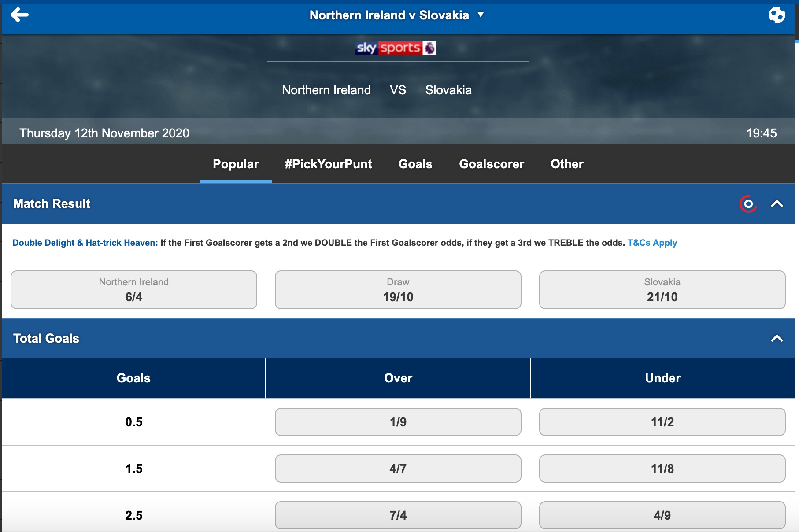Select Over 0.5 goals at 1/9

pyautogui.click(x=398, y=422)
